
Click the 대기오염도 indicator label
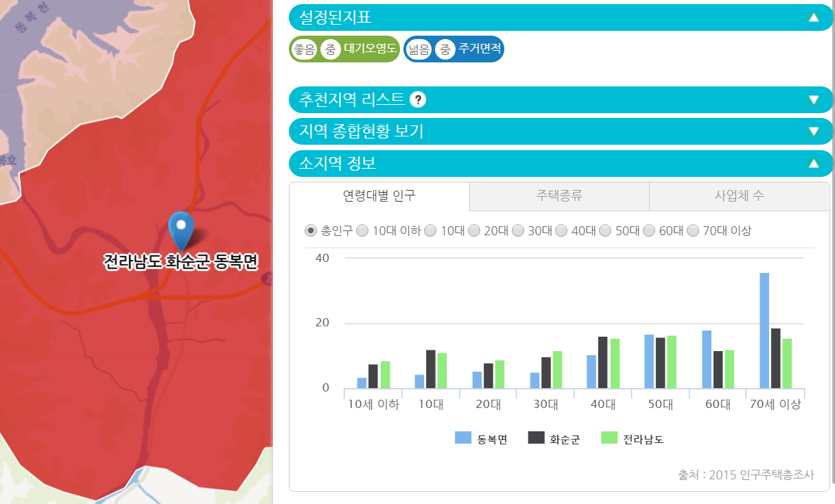coord(370,49)
